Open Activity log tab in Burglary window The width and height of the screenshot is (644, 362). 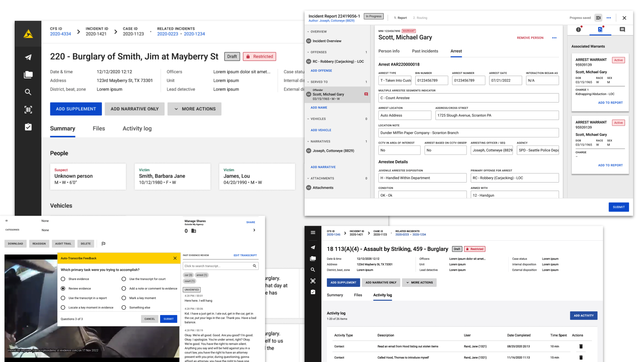(x=137, y=129)
